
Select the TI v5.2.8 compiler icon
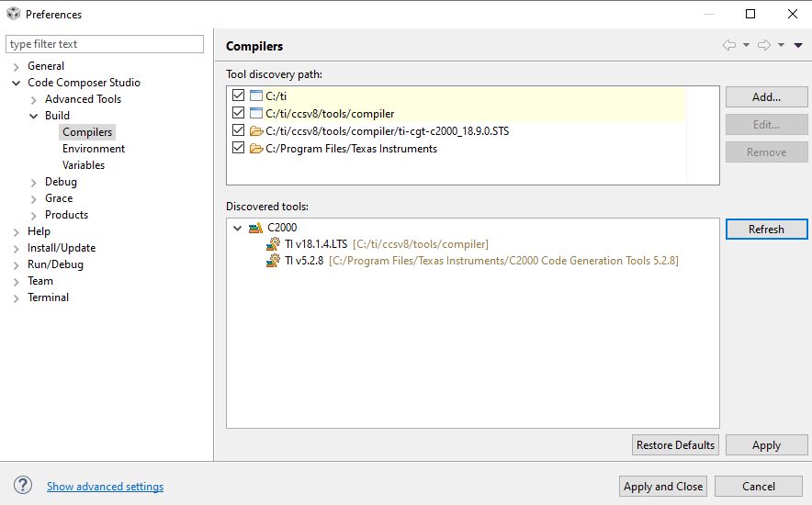point(273,261)
